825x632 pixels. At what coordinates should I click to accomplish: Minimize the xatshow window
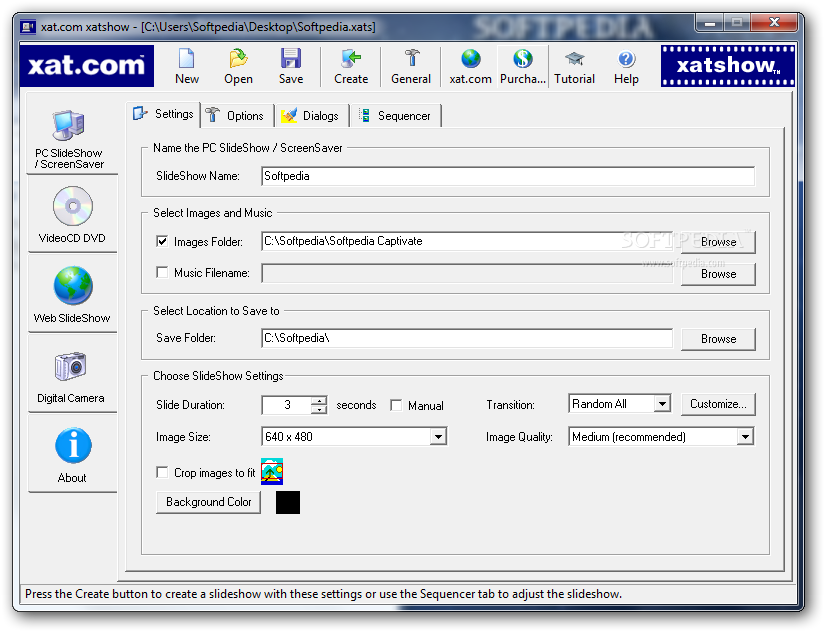710,23
